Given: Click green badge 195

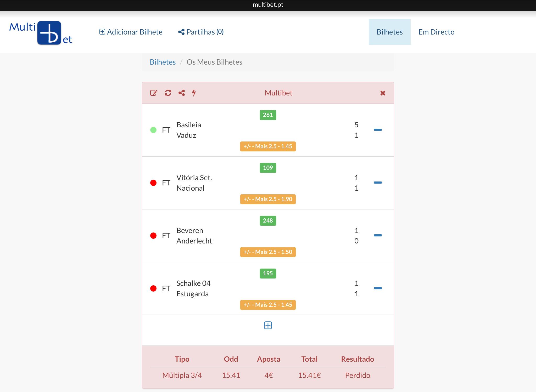Looking at the screenshot, I should coord(268,274).
